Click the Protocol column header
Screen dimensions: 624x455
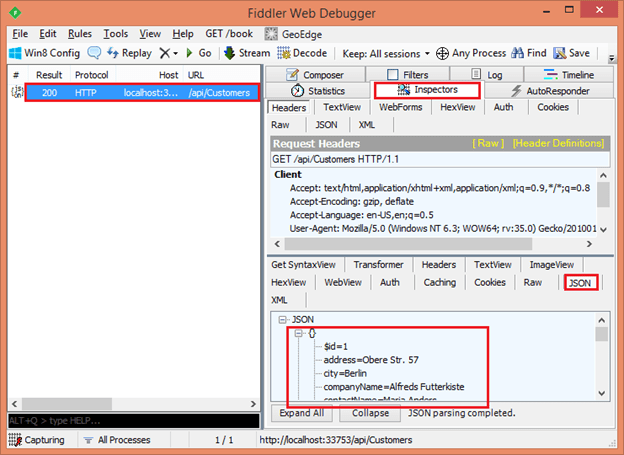tap(92, 75)
